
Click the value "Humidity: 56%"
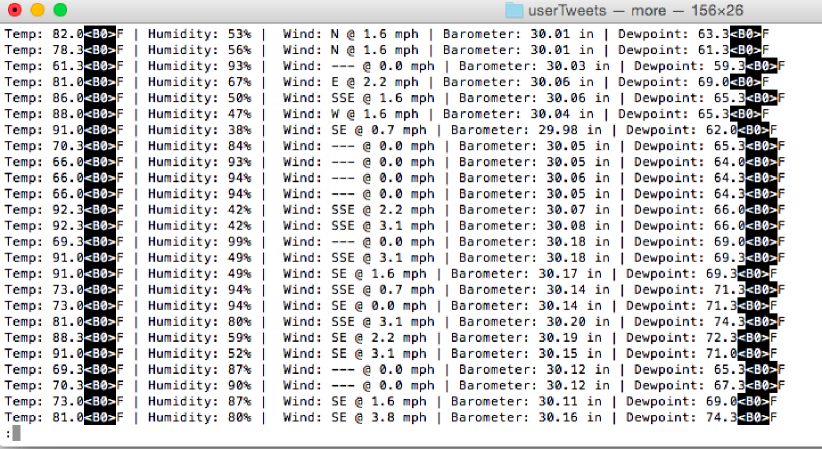(x=199, y=50)
